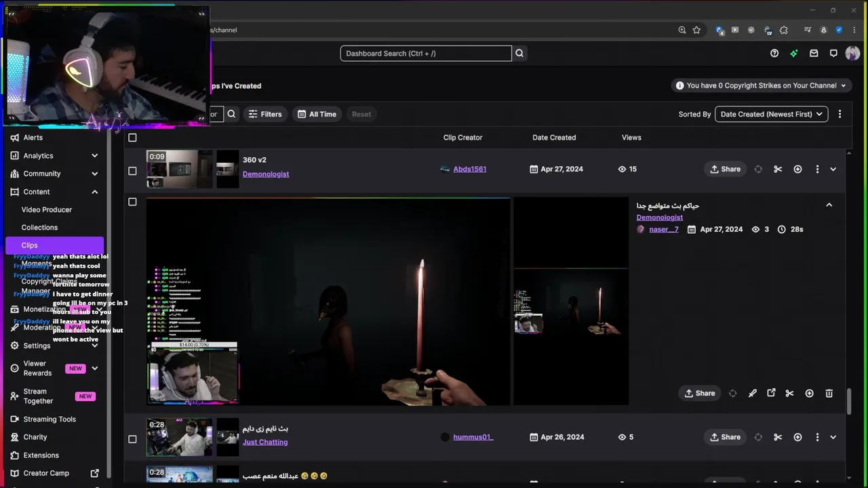Click the scissors edit icon on the 360 v2 row

click(x=778, y=169)
